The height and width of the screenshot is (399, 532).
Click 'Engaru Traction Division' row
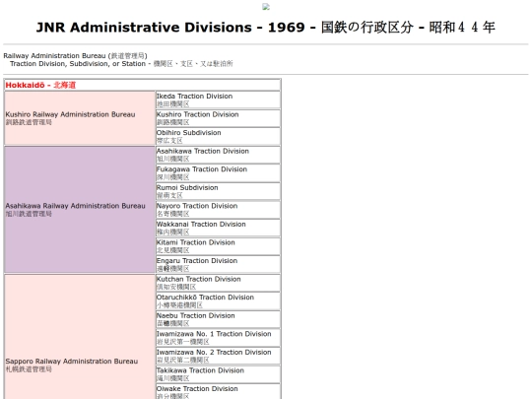click(218, 265)
